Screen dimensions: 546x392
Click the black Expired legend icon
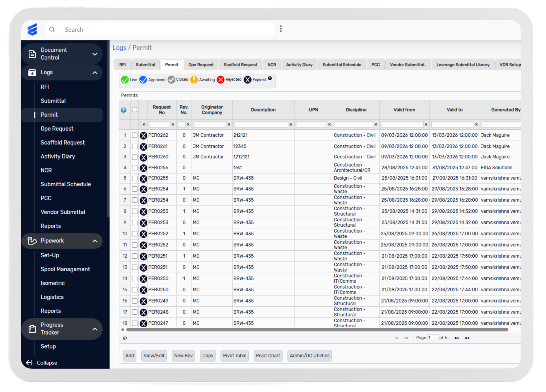(x=247, y=80)
